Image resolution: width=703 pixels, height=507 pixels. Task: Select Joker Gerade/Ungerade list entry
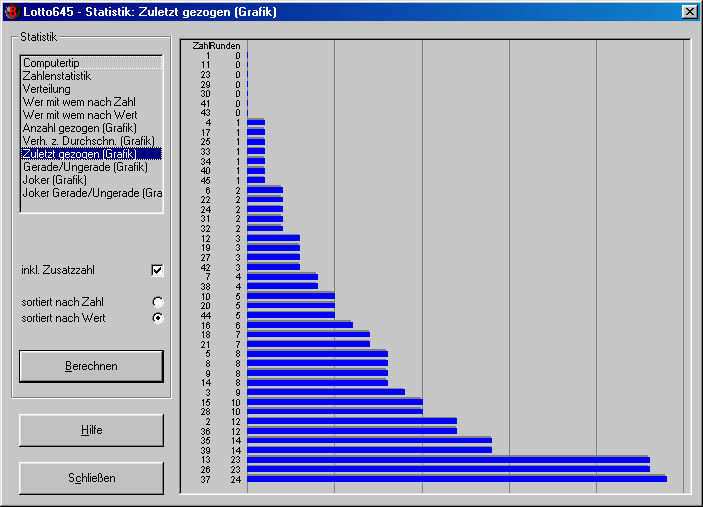[91, 193]
